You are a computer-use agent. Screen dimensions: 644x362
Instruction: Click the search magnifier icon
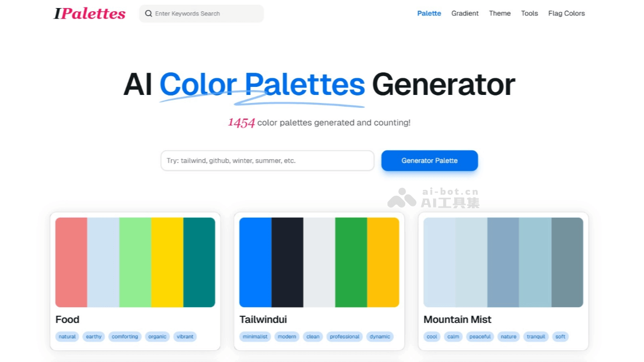tap(149, 13)
